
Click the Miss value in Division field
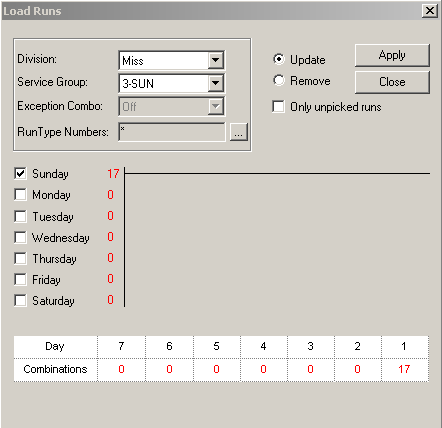(x=133, y=61)
